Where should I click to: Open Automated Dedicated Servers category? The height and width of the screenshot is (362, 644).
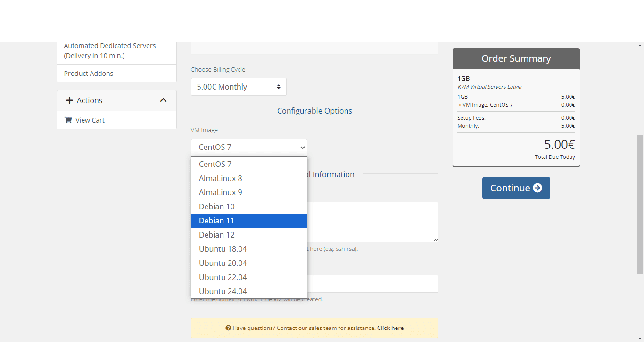pyautogui.click(x=116, y=51)
